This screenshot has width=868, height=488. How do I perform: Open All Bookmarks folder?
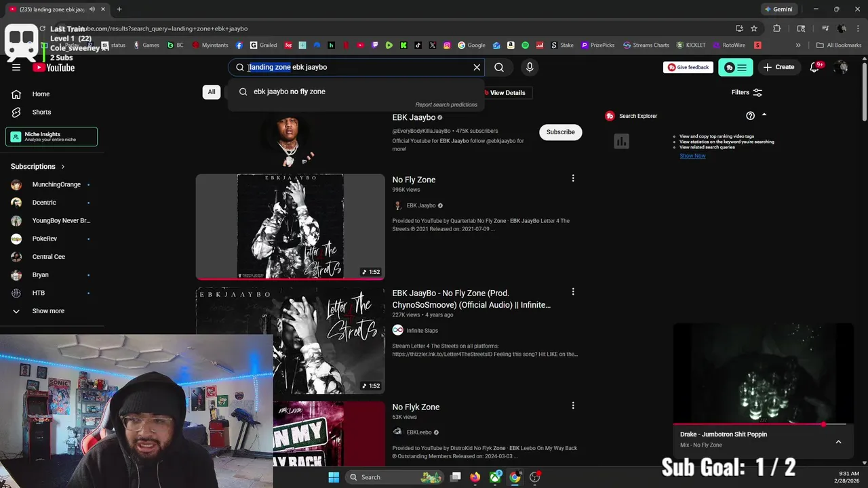pos(838,45)
